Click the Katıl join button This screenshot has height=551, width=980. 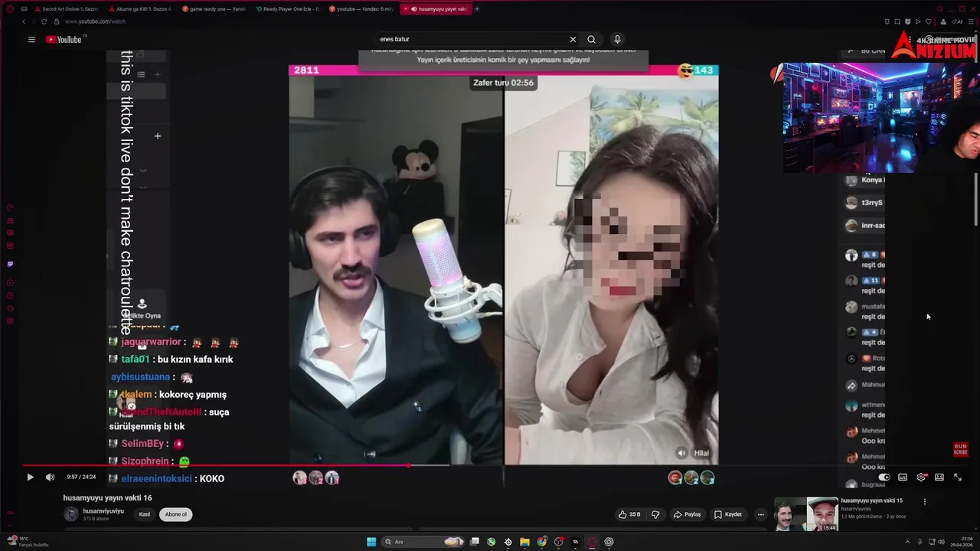pyautogui.click(x=144, y=514)
